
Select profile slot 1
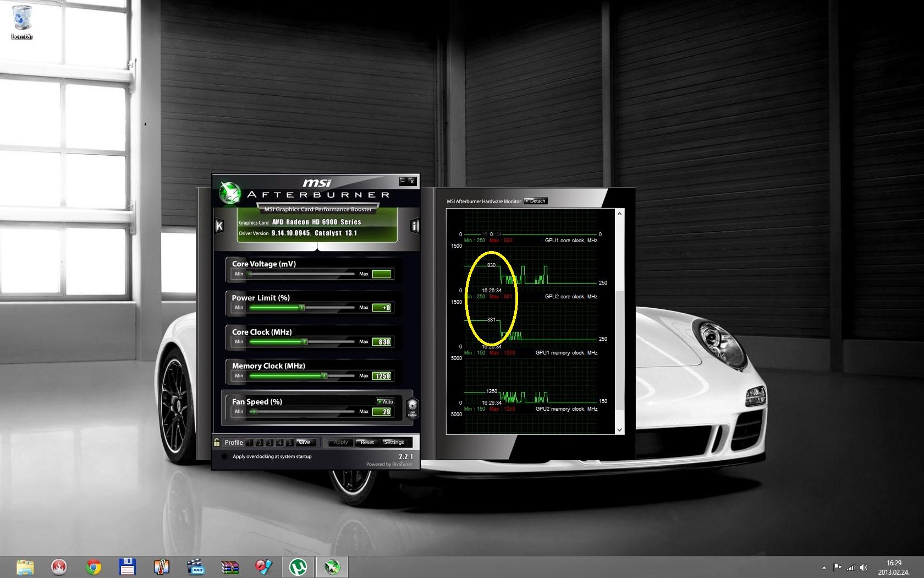(250, 443)
